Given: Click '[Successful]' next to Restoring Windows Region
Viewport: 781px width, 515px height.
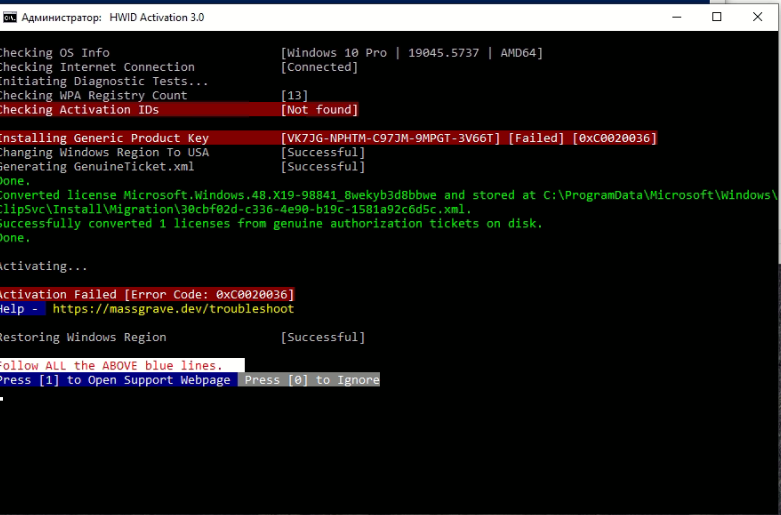Looking at the screenshot, I should pyautogui.click(x=323, y=337).
